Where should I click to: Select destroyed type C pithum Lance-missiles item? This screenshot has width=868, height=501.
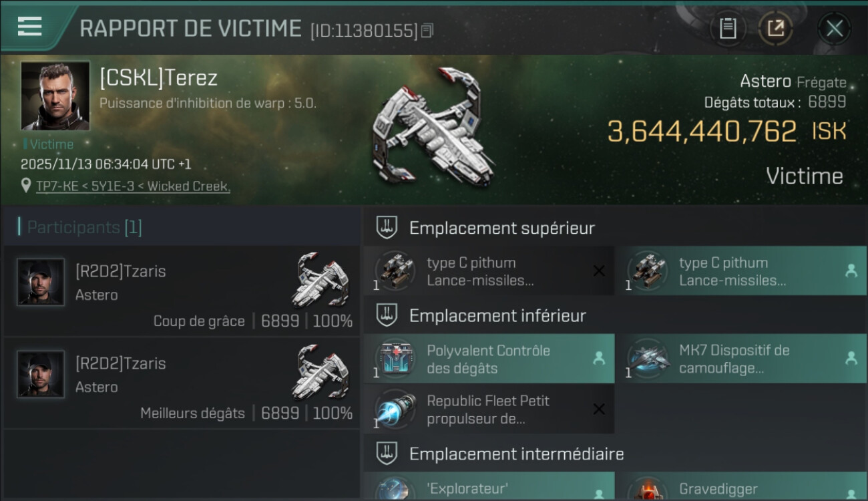[489, 271]
